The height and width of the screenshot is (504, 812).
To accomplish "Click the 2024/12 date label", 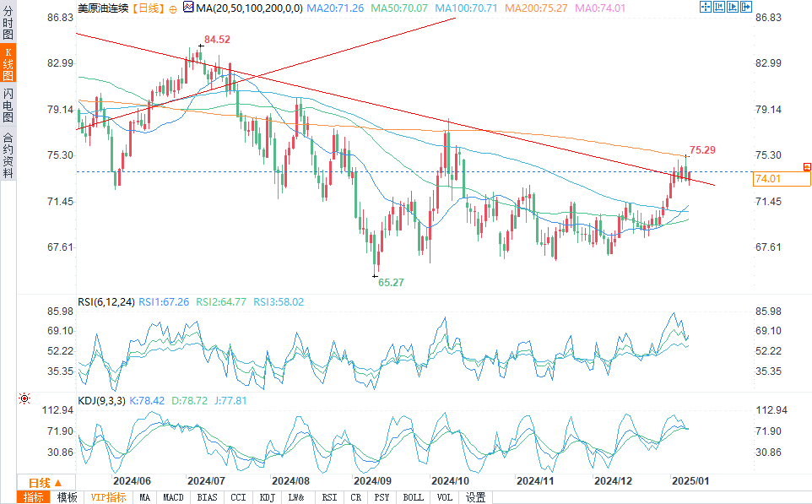I will coord(613,480).
